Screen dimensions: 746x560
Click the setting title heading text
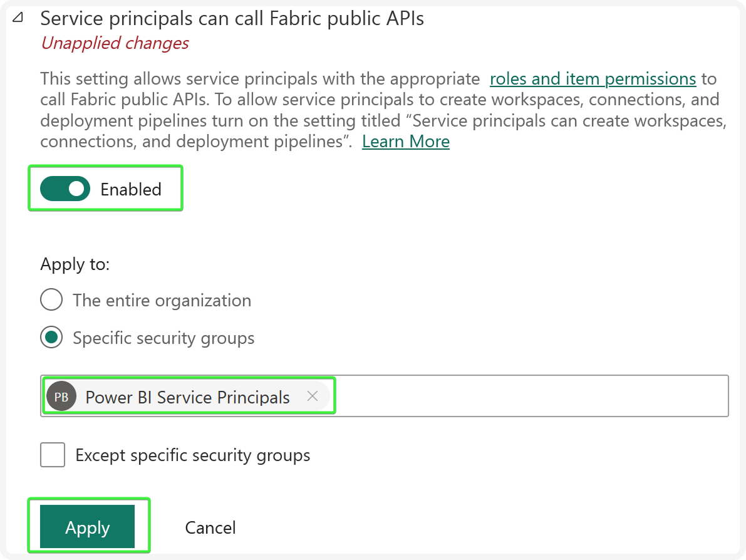232,18
